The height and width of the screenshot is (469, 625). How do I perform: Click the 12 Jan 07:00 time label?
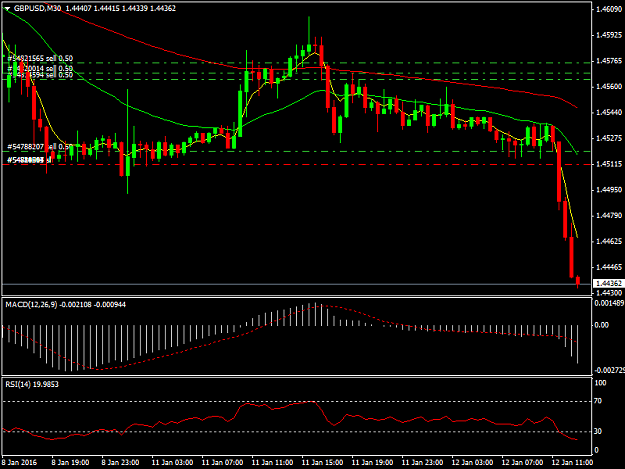click(x=522, y=463)
